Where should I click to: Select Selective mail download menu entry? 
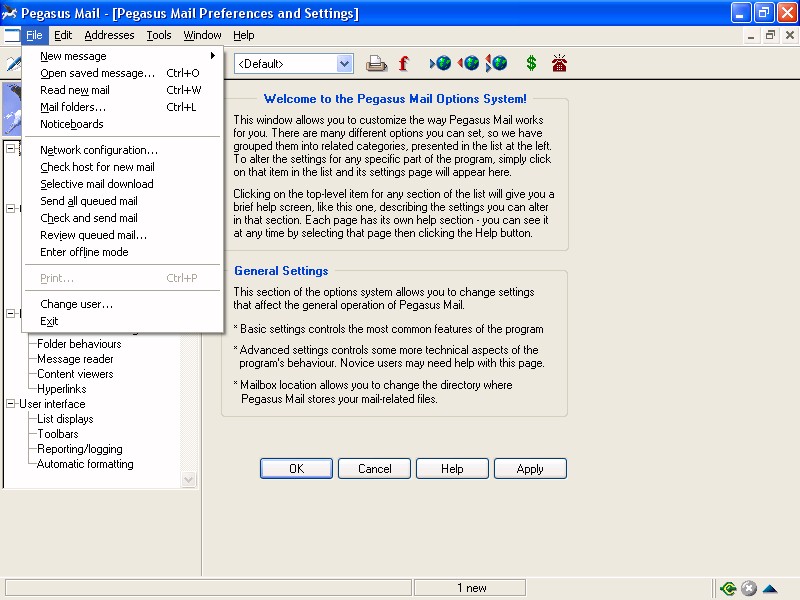[122, 184]
